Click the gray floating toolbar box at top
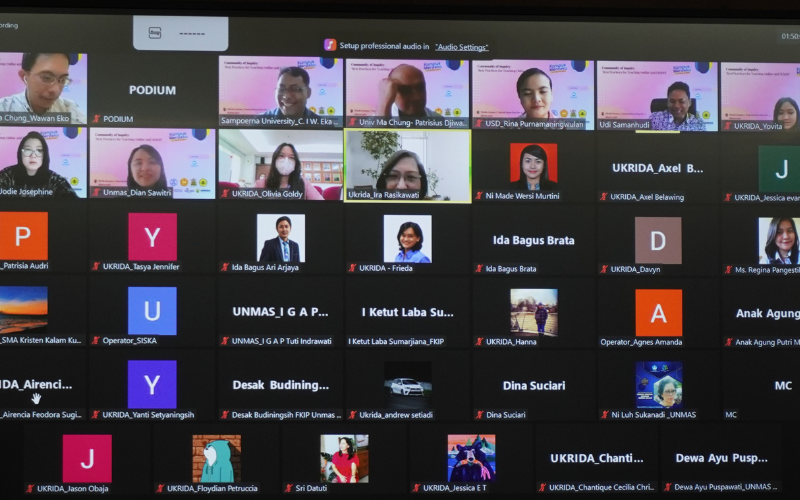The width and height of the screenshot is (800, 500). pos(181,33)
